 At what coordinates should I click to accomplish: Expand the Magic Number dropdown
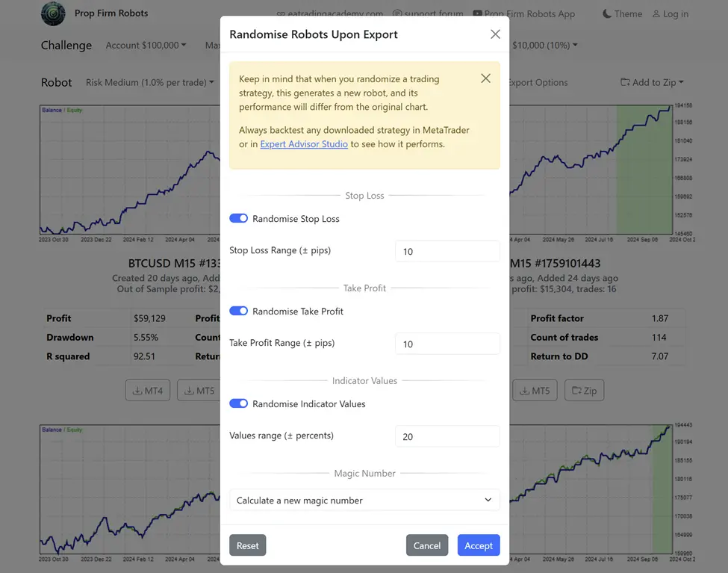(x=364, y=500)
